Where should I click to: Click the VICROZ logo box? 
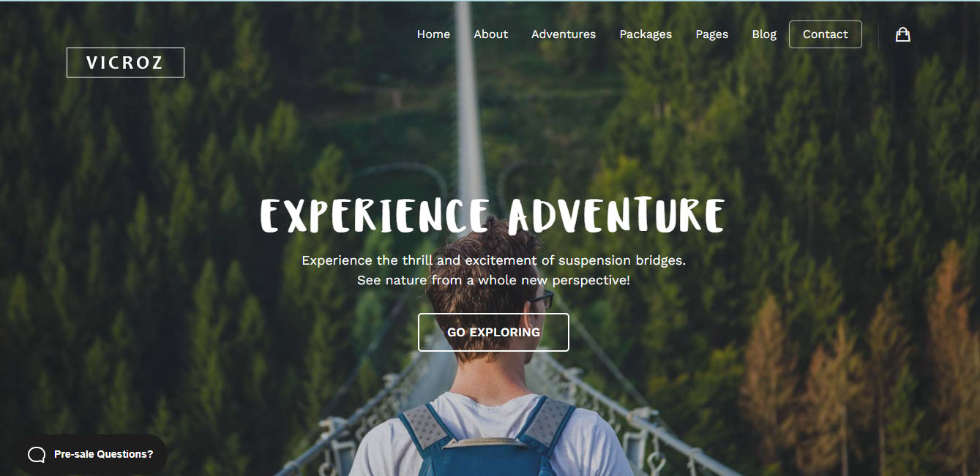pos(125,63)
